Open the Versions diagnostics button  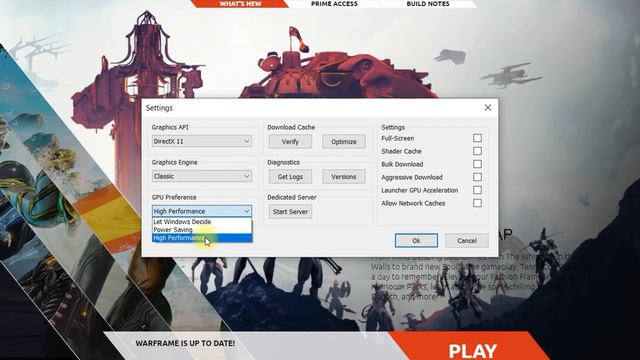(x=344, y=177)
